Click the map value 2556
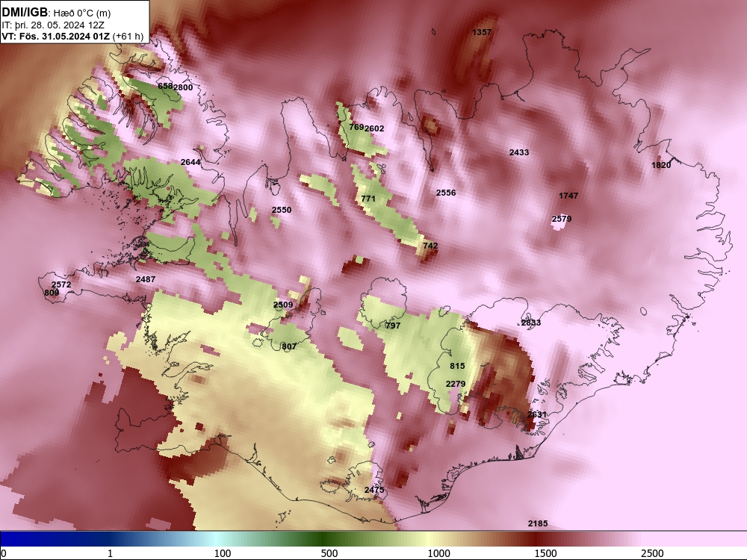747x560 pixels. tap(446, 193)
